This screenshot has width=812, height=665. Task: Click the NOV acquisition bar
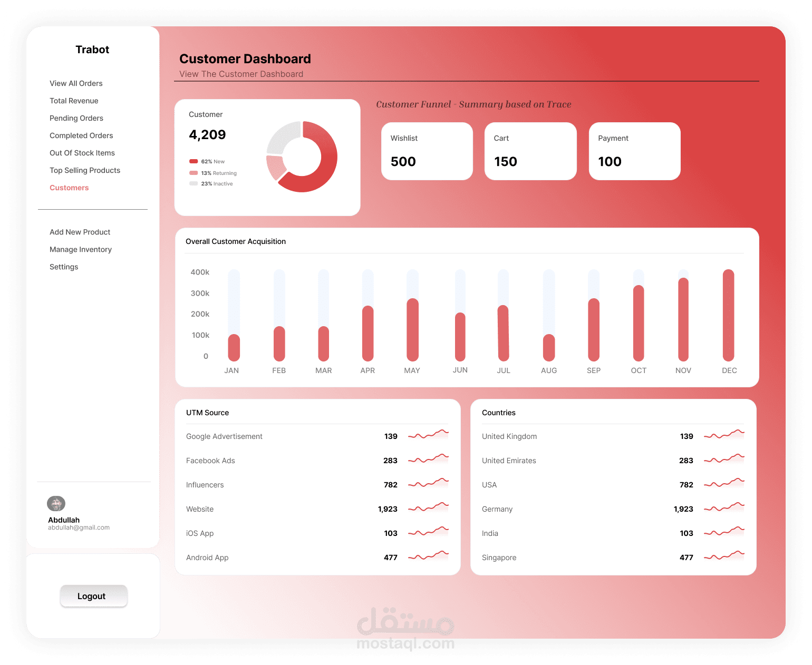point(683,319)
